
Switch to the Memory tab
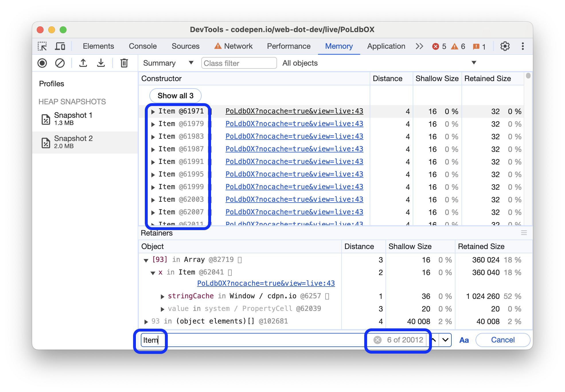click(x=339, y=46)
